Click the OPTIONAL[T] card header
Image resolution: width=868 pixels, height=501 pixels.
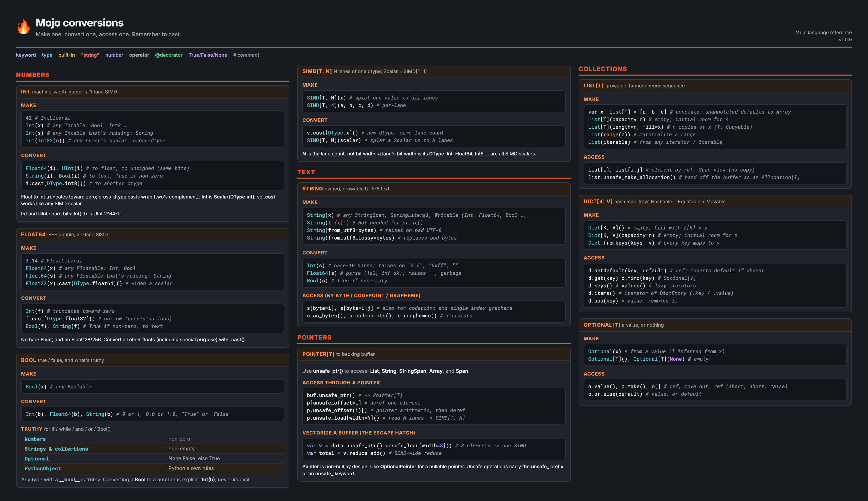715,325
